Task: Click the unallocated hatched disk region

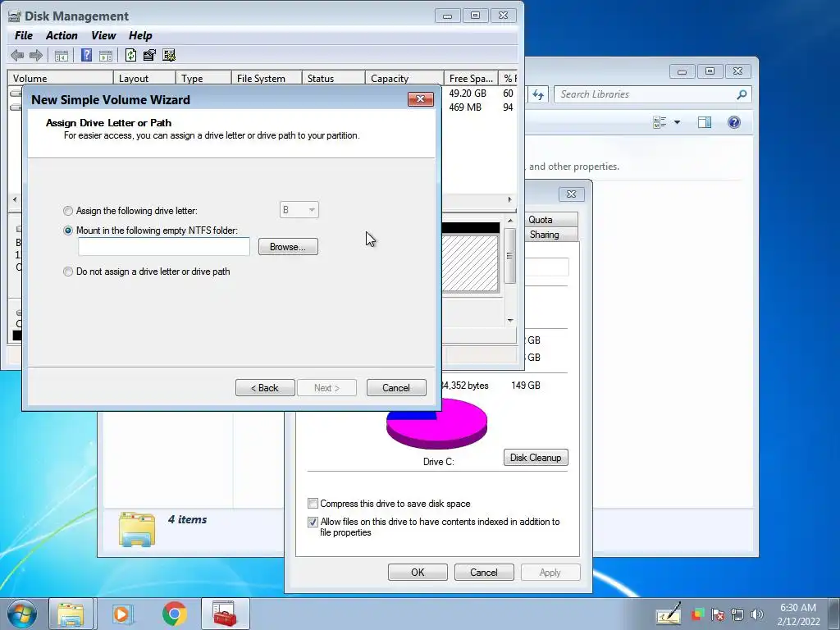Action: (x=470, y=263)
